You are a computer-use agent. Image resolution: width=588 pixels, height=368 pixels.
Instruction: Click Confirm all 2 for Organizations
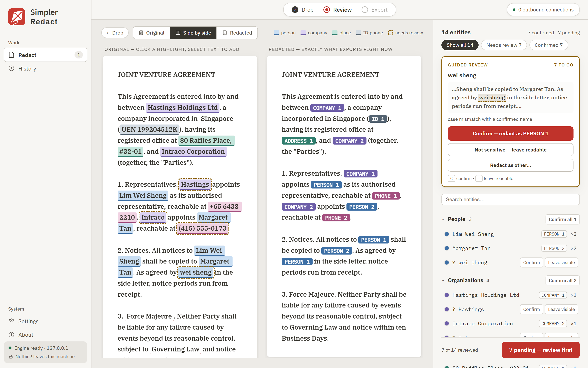(x=562, y=280)
